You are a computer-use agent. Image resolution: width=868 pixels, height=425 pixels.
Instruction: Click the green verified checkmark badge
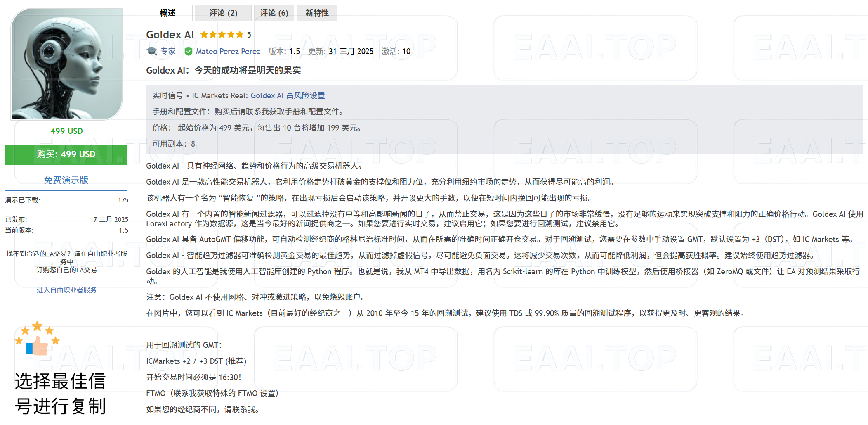[x=189, y=51]
